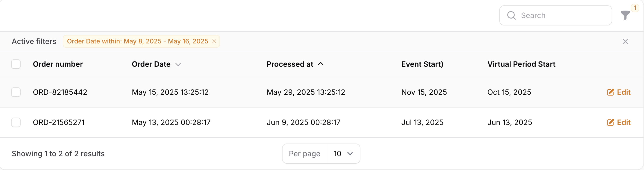The width and height of the screenshot is (644, 170).
Task: Open the filter funnel icon
Action: coord(625,15)
